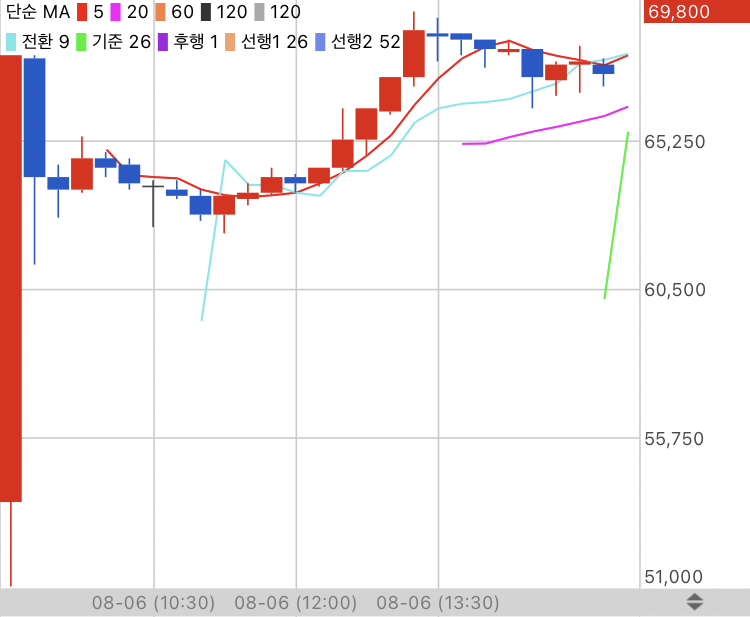Viewport: 750px width, 617px height.
Task: Click the orange MA 60 color swatch
Action: (160, 12)
